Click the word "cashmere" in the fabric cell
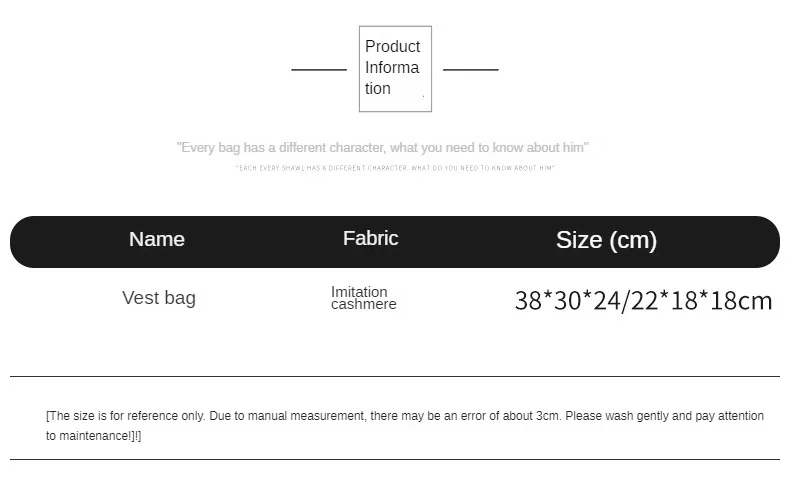The image size is (790, 480). click(364, 304)
